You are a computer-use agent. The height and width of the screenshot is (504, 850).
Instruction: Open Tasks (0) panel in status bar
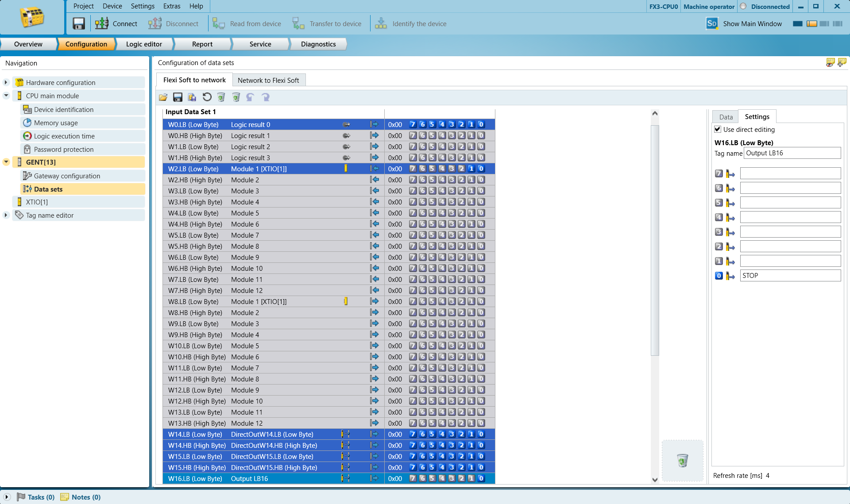click(35, 497)
